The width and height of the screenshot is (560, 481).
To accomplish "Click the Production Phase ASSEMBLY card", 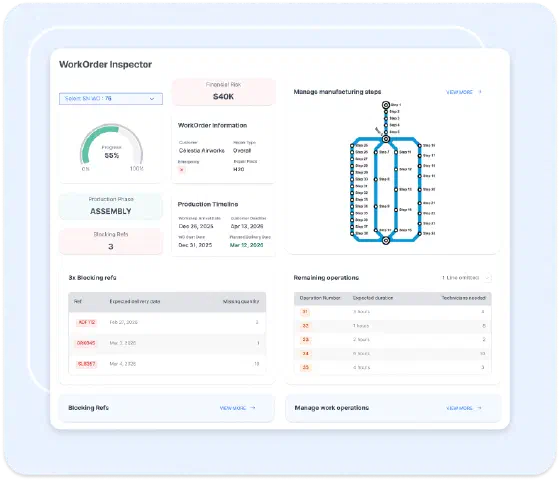I will [111, 206].
